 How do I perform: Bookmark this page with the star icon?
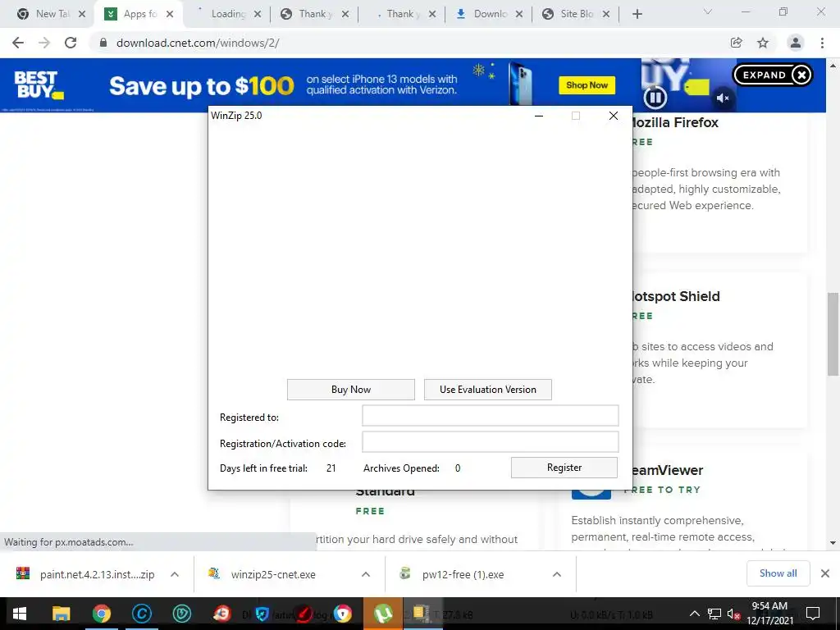(x=763, y=43)
